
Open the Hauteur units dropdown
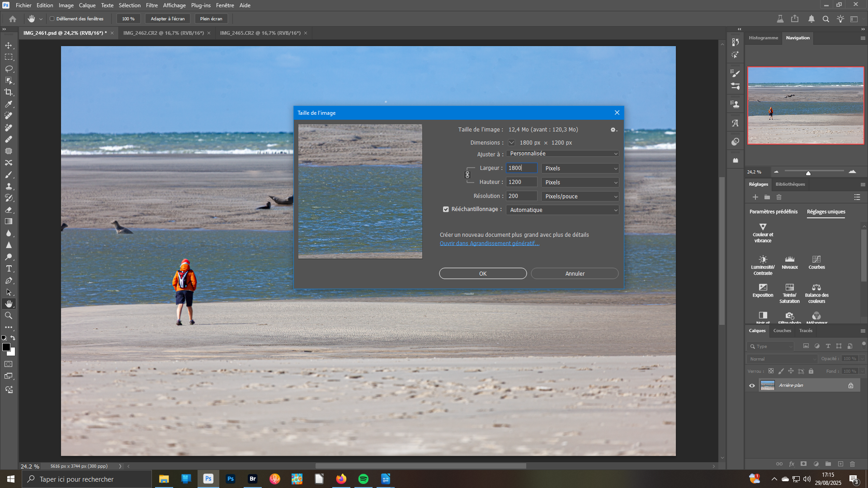[580, 183]
